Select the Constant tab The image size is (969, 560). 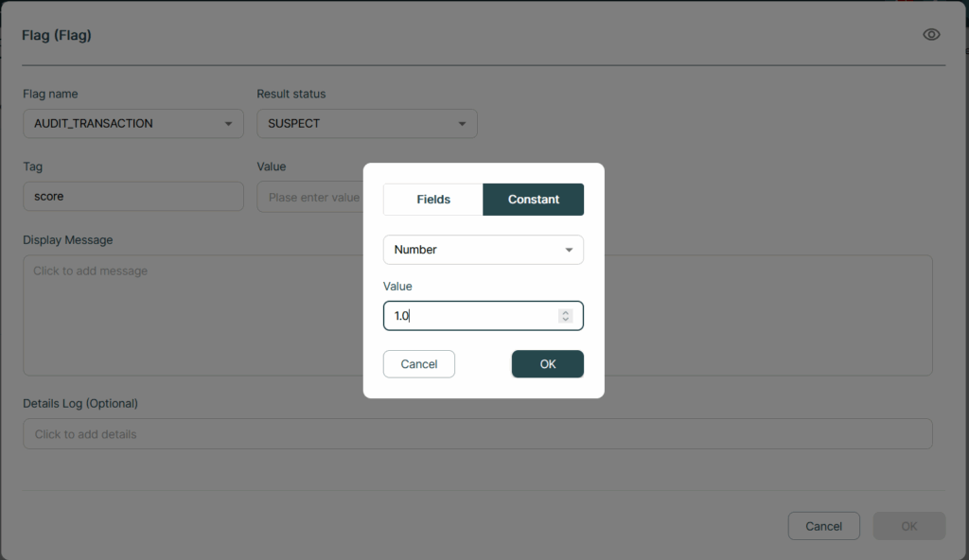(534, 199)
